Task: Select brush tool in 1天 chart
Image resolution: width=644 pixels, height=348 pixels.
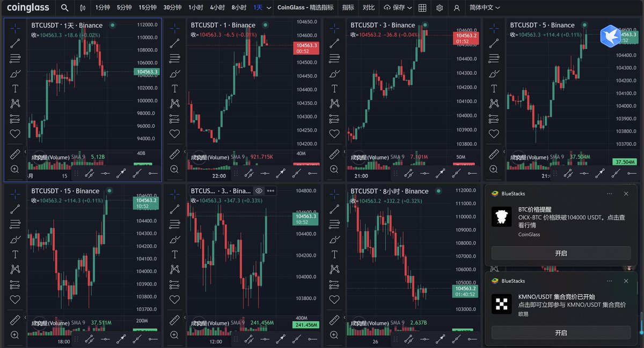Action: point(15,73)
